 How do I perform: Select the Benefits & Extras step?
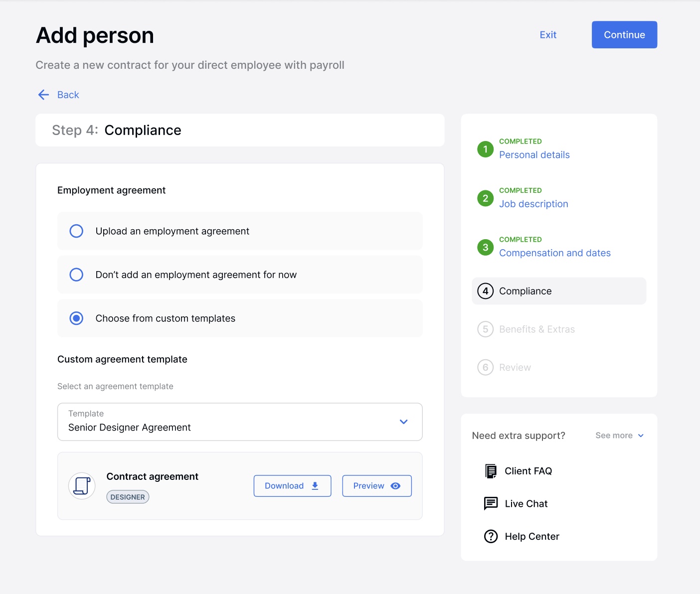tap(537, 329)
